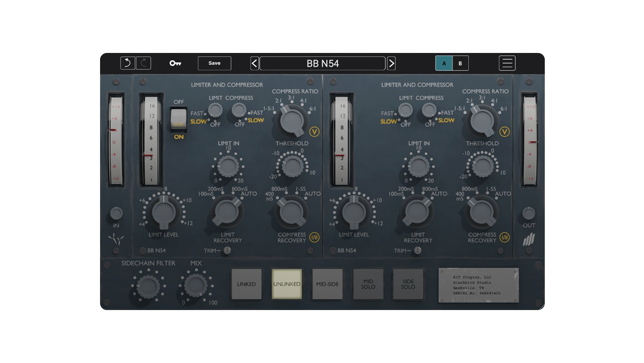Go to previous preset arrow
This screenshot has height=363, width=644.
click(x=254, y=63)
